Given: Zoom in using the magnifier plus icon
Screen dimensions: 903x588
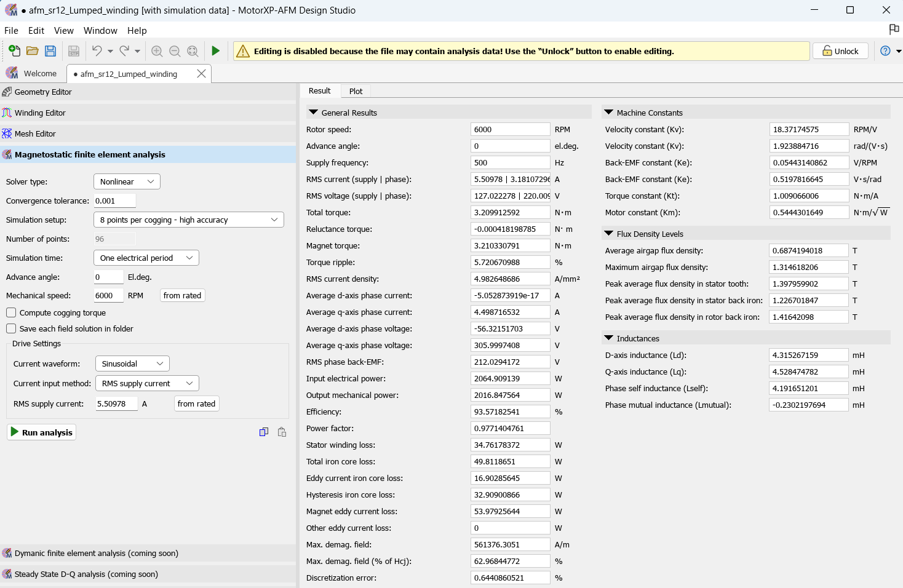Looking at the screenshot, I should click(157, 51).
